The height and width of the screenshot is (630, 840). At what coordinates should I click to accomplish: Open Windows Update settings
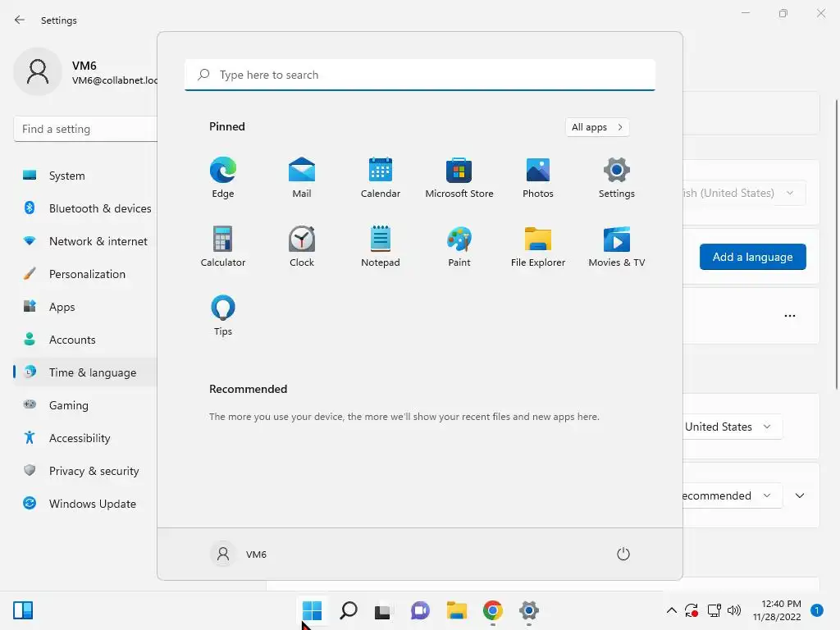tap(85, 504)
